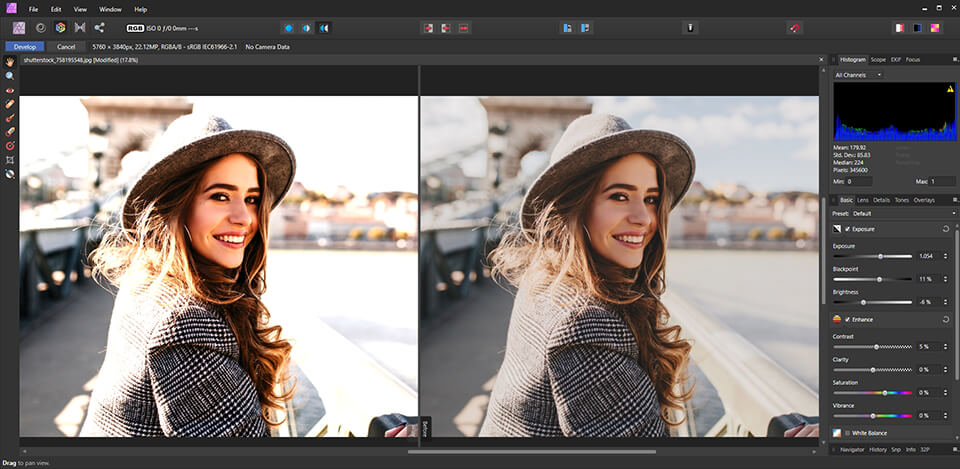
Task: Adjust the Vibrance rainbow slider
Action: (x=872, y=415)
